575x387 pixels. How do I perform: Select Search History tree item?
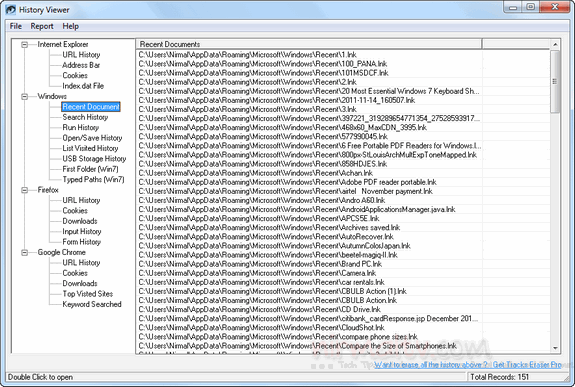coord(85,117)
